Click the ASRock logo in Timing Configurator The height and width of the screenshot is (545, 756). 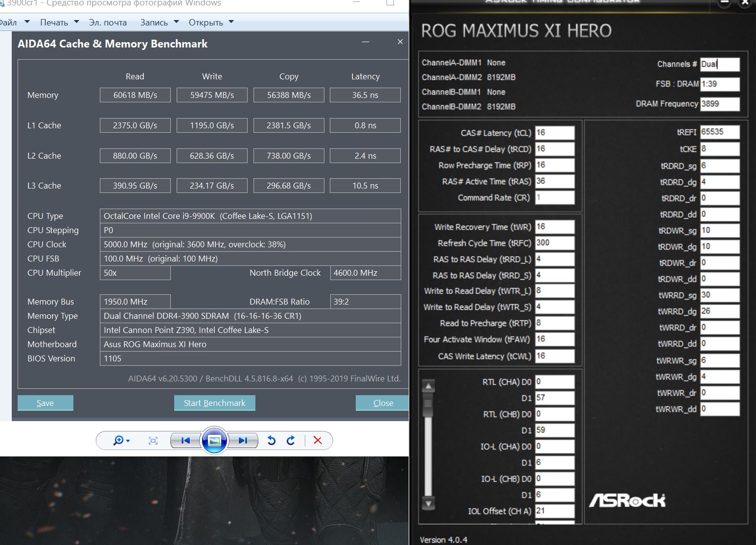coord(627,500)
